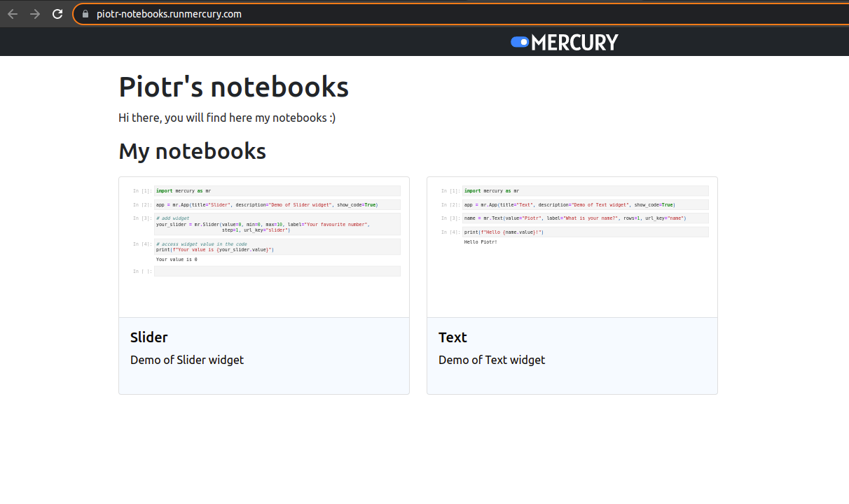Click the padlock icon in the address bar
Image resolution: width=849 pixels, height=504 pixels.
(x=85, y=13)
